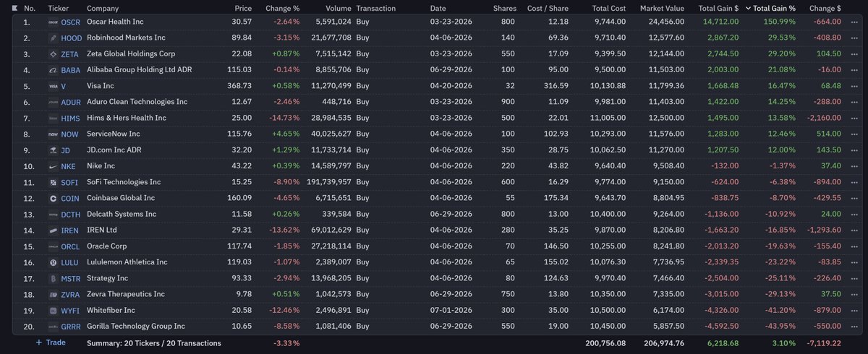Open the ORCL row three-dot menu
The height and width of the screenshot is (354, 868).
click(x=856, y=246)
